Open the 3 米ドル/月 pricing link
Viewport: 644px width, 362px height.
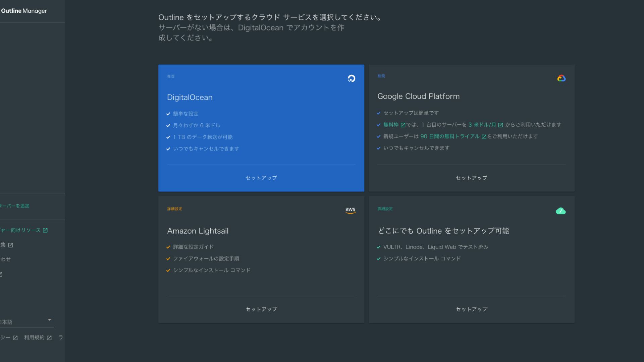tap(482, 125)
